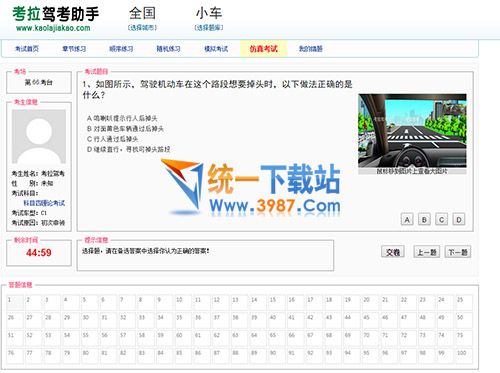Jump to question 50 in answer grid

(463, 320)
